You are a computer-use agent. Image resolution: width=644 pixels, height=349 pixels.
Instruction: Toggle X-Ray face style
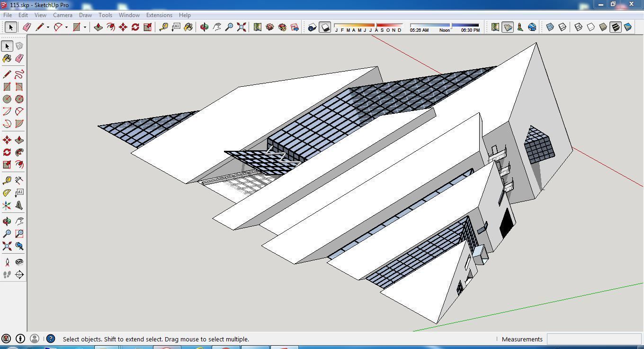point(550,27)
